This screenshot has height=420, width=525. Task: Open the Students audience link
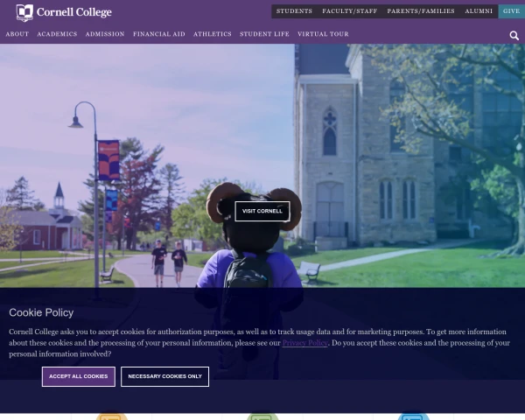tap(294, 11)
